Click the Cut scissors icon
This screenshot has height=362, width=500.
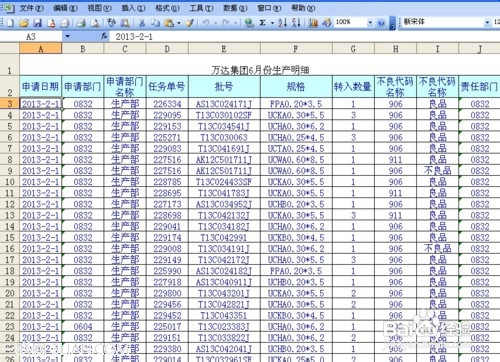(142, 23)
